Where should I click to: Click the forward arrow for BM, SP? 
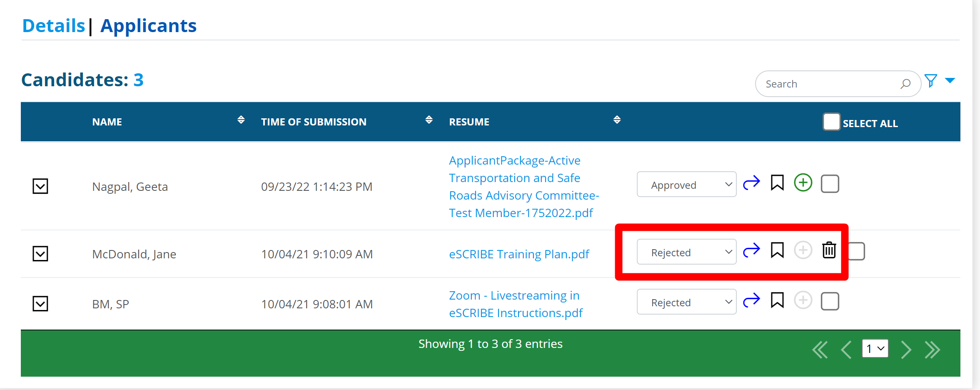pos(751,300)
